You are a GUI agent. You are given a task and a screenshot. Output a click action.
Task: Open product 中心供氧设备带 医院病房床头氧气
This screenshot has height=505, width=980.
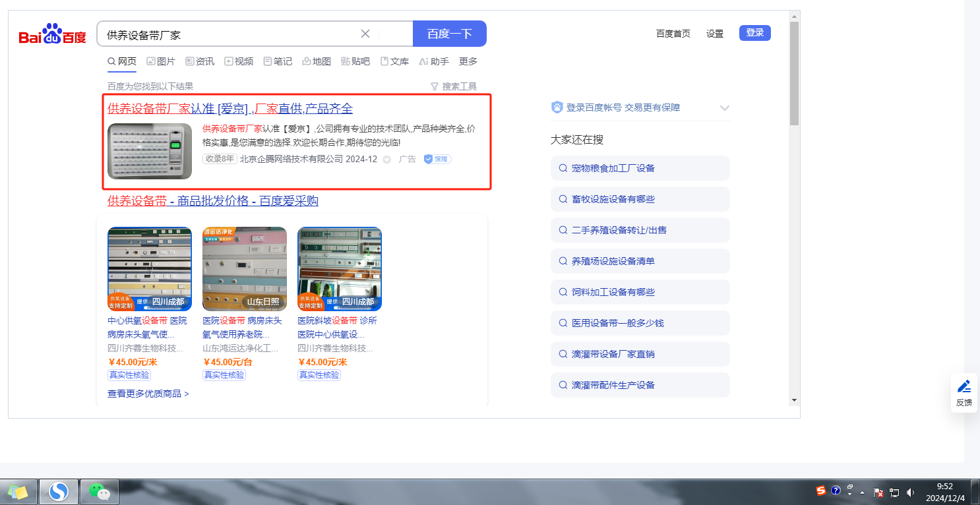point(147,327)
